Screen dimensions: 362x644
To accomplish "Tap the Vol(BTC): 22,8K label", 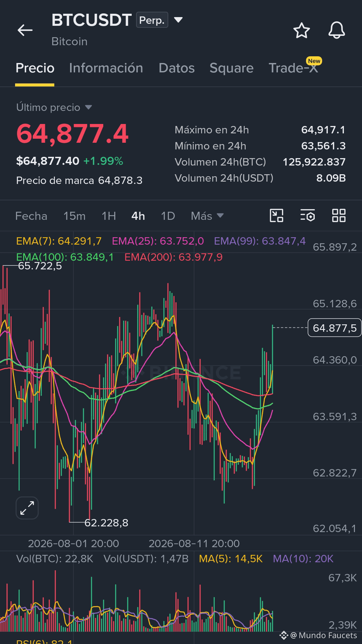I will click(55, 559).
